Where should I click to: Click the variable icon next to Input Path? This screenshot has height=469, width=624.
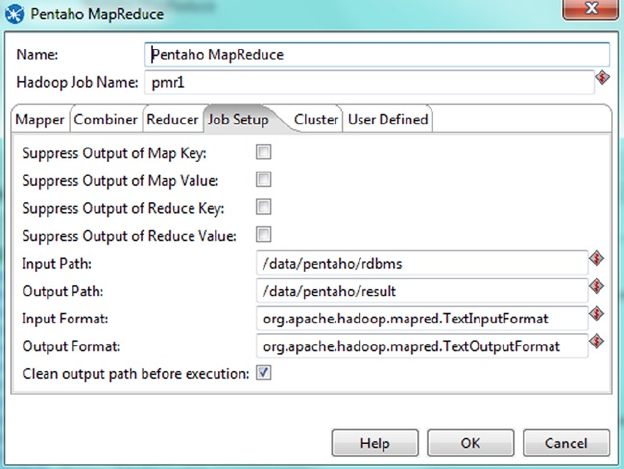tap(596, 259)
